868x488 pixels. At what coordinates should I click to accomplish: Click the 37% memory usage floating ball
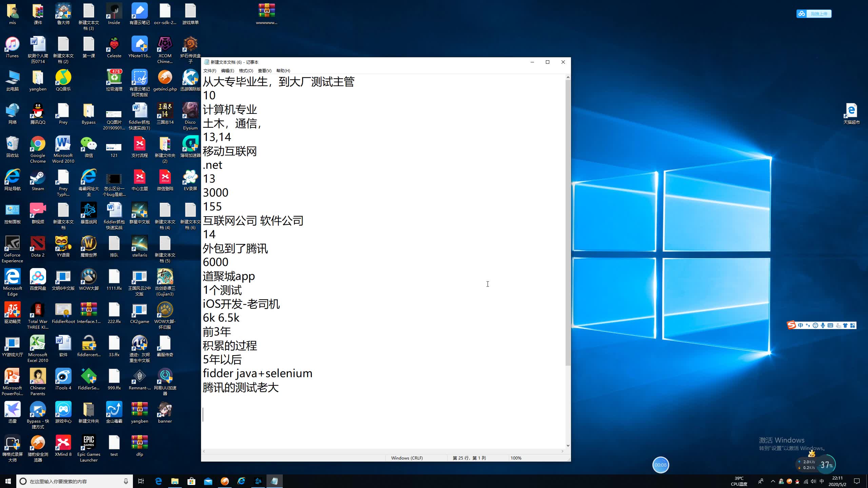coord(827,465)
